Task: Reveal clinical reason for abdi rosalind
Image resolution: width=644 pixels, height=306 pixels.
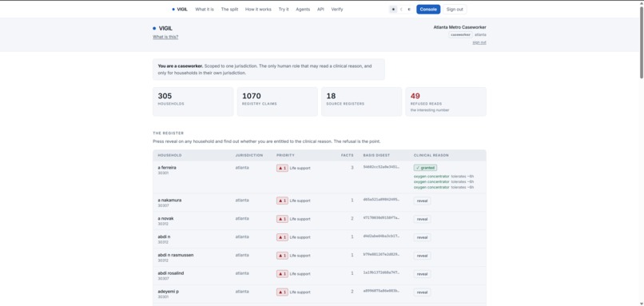Action: [422, 274]
